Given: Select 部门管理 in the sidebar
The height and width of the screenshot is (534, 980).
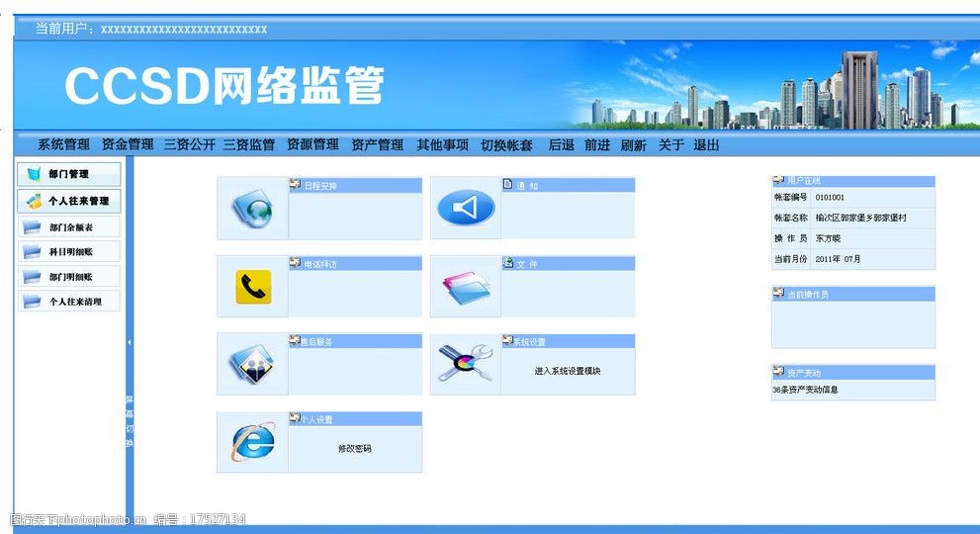Looking at the screenshot, I should tap(69, 174).
